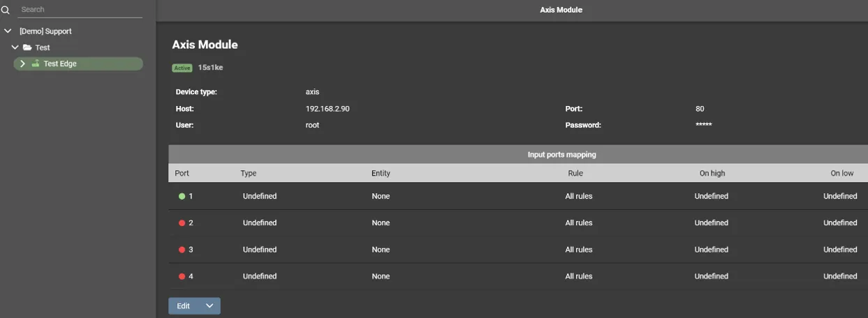The width and height of the screenshot is (868, 318).
Task: Collapse the Test folder chevron
Action: click(x=15, y=47)
